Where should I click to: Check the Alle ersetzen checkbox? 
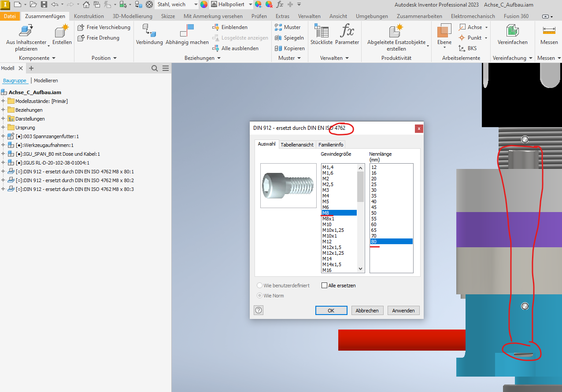pyautogui.click(x=325, y=286)
